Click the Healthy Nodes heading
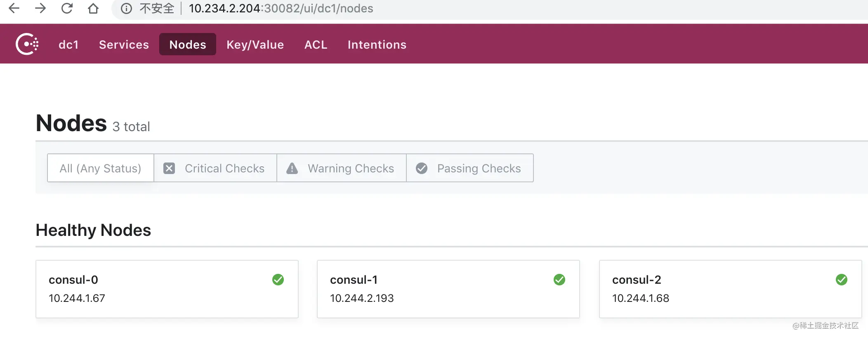Viewport: 868px width, 339px height. pyautogui.click(x=93, y=230)
